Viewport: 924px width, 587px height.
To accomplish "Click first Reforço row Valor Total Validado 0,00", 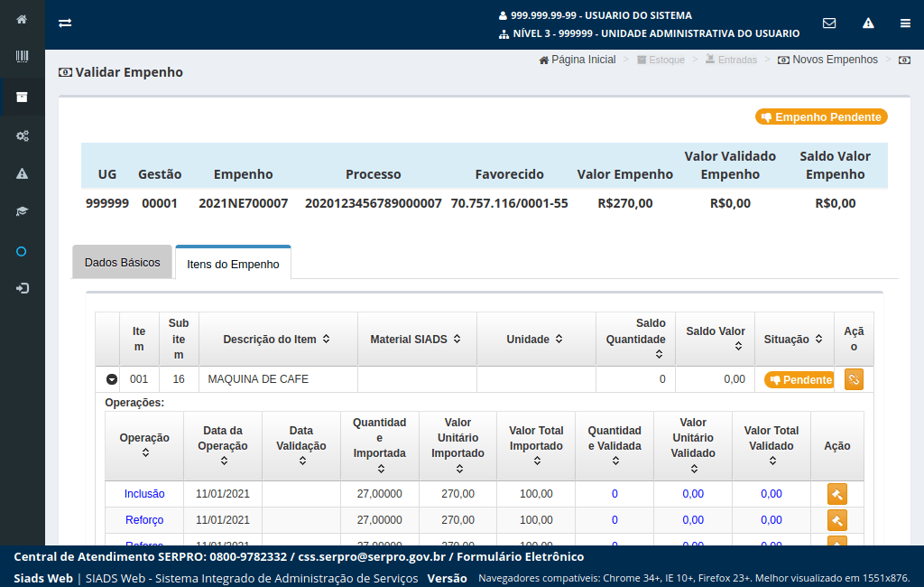I will pos(772,520).
